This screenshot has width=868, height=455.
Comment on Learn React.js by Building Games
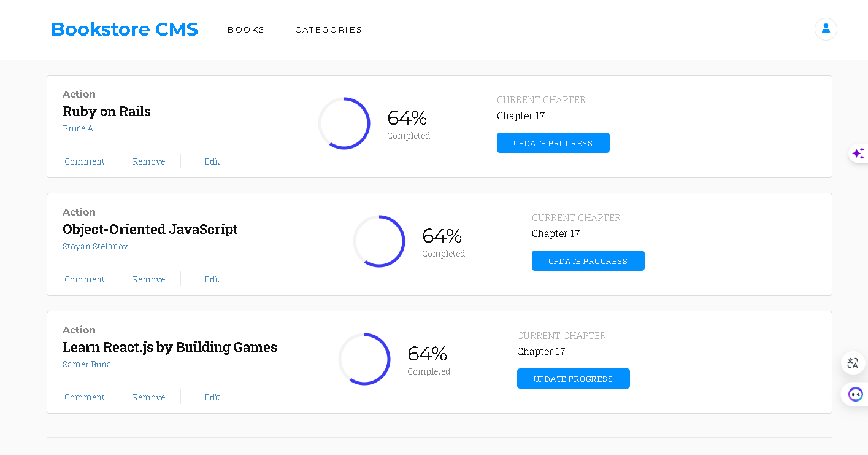(85, 397)
